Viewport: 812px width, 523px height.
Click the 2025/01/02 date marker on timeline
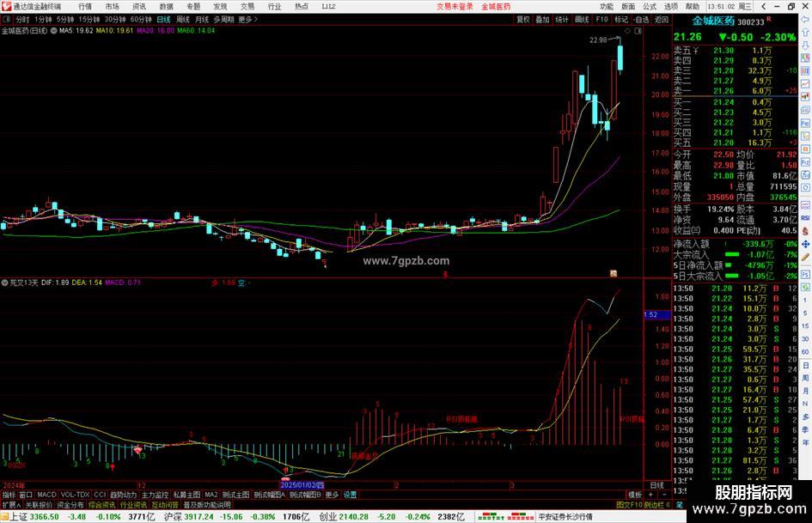coord(302,486)
